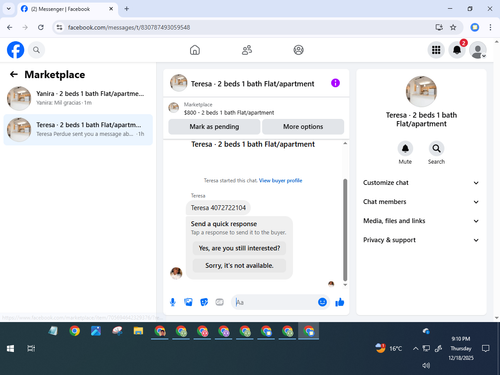Choose a GIF icon in composer
This screenshot has width=500, height=375.
click(x=219, y=302)
